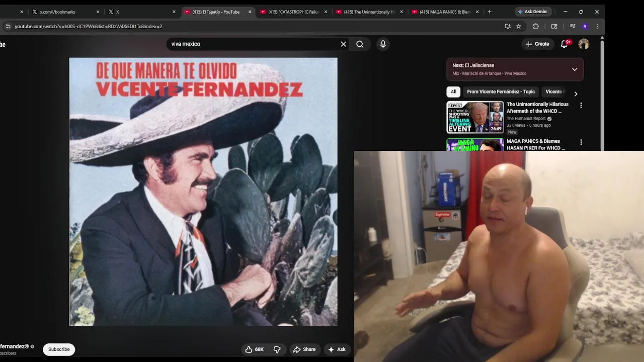Switch to 'The Unintentionally Hi...' browser tab

[x=365, y=12]
